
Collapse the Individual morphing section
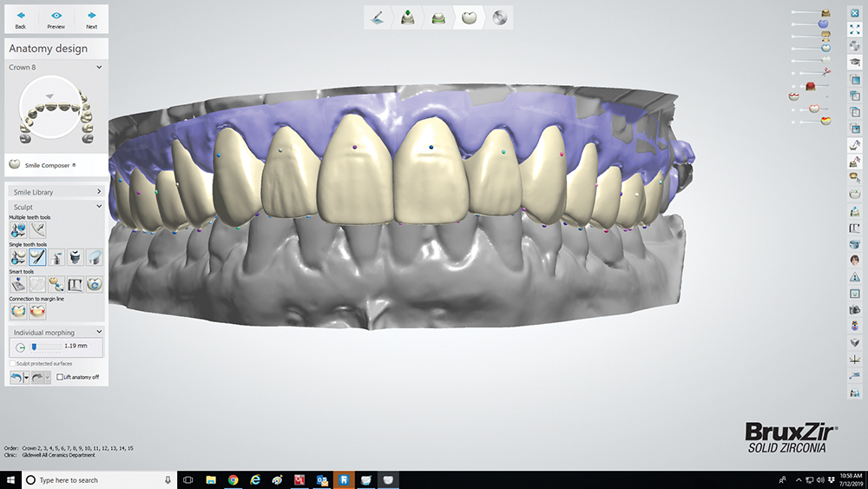pos(99,332)
